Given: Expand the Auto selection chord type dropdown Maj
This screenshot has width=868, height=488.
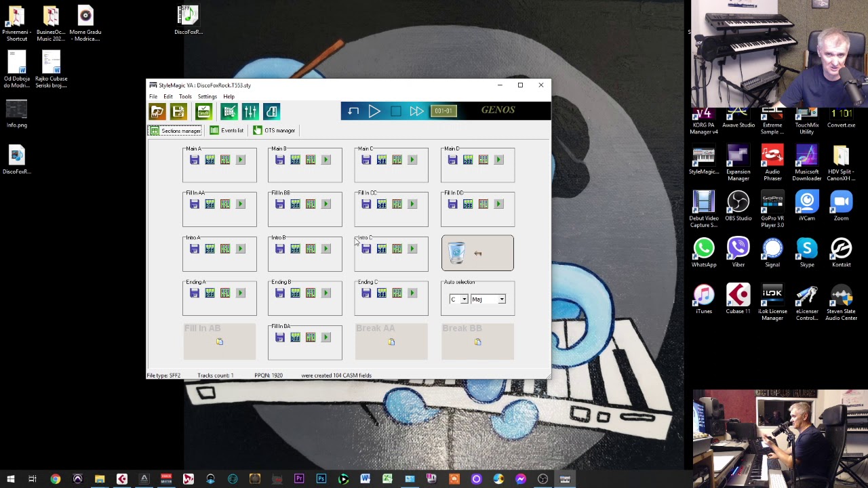Looking at the screenshot, I should 502,300.
